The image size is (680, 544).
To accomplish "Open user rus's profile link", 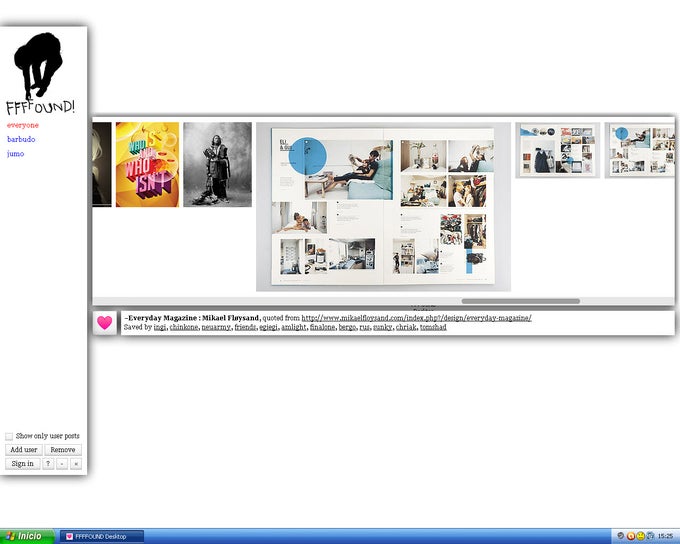I will (x=364, y=327).
